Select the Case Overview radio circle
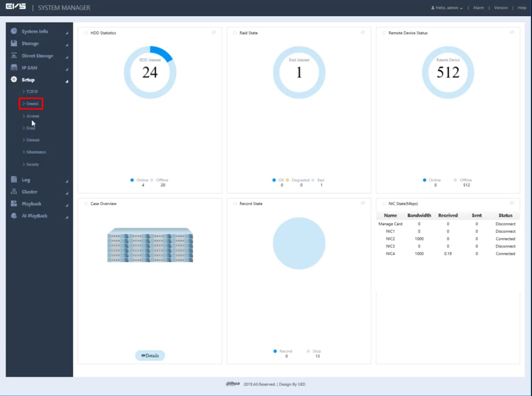Screen dimensions: 532x396 pyautogui.click(x=86, y=204)
